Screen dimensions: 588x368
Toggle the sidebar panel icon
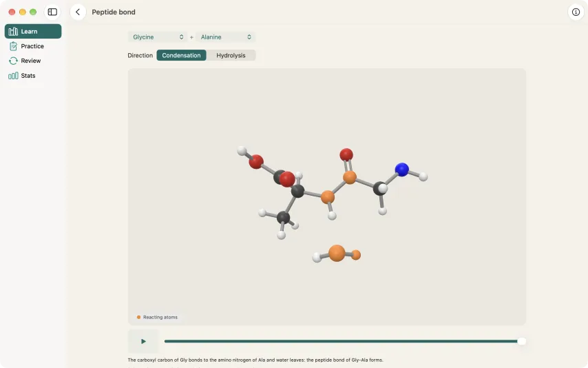[x=52, y=12]
